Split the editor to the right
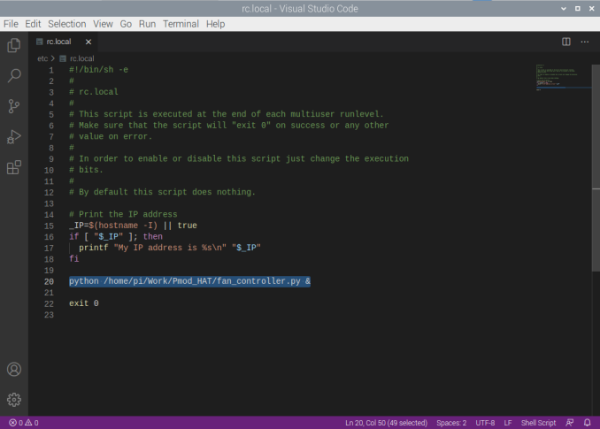Image resolution: width=600 pixels, height=429 pixels. point(566,42)
